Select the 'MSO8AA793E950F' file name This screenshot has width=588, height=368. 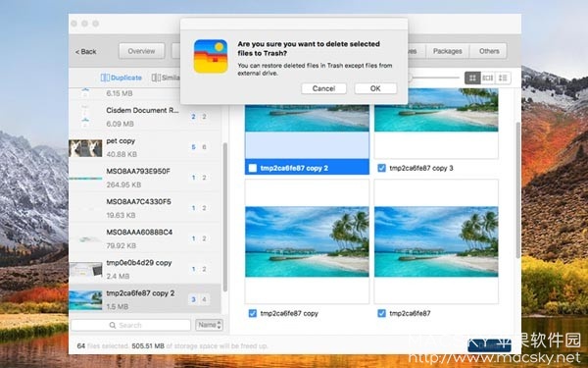[x=138, y=171]
